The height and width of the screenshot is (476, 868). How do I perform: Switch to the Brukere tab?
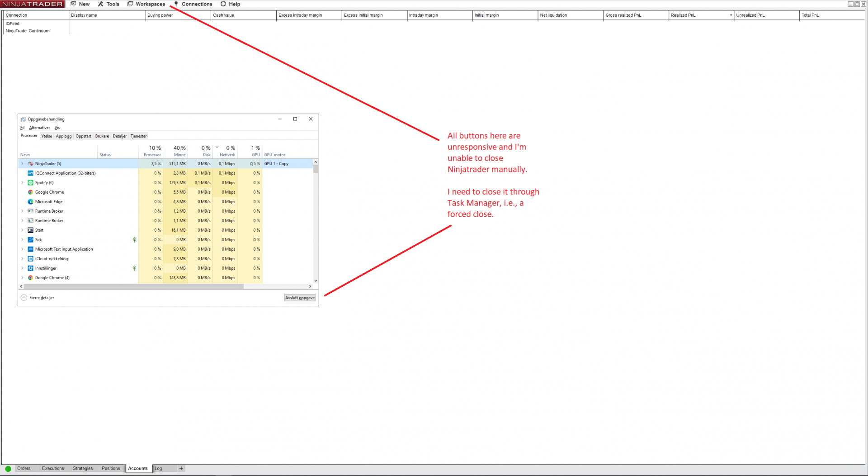tap(102, 136)
